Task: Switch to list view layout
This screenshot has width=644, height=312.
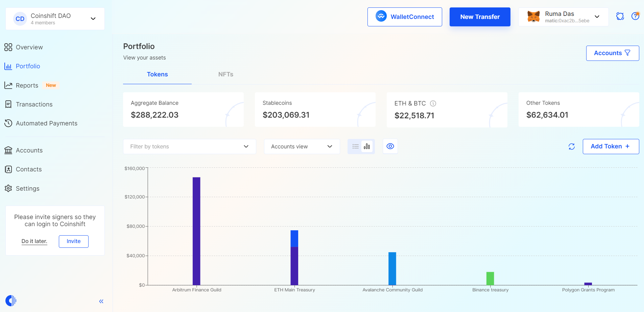Action: click(355, 146)
